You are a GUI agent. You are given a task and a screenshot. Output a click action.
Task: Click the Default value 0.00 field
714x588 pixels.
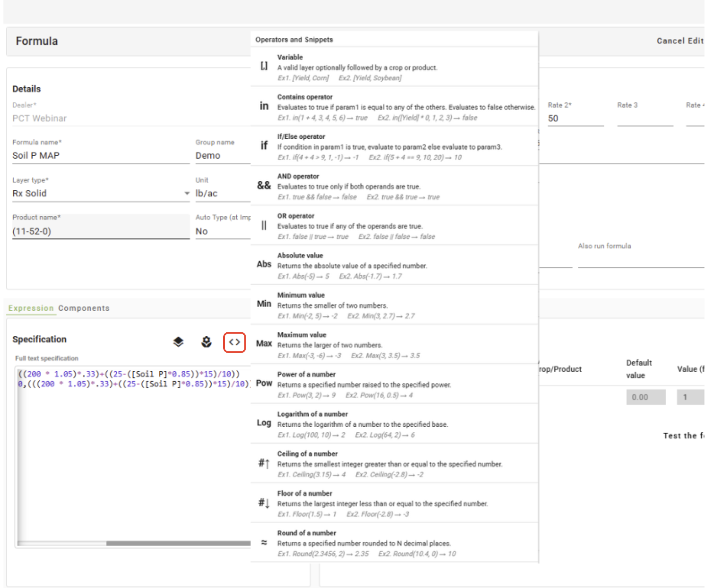pyautogui.click(x=646, y=397)
